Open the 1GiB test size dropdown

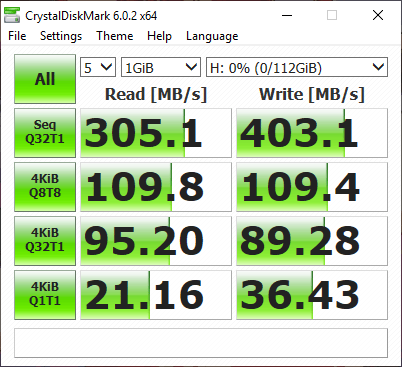[x=161, y=67]
